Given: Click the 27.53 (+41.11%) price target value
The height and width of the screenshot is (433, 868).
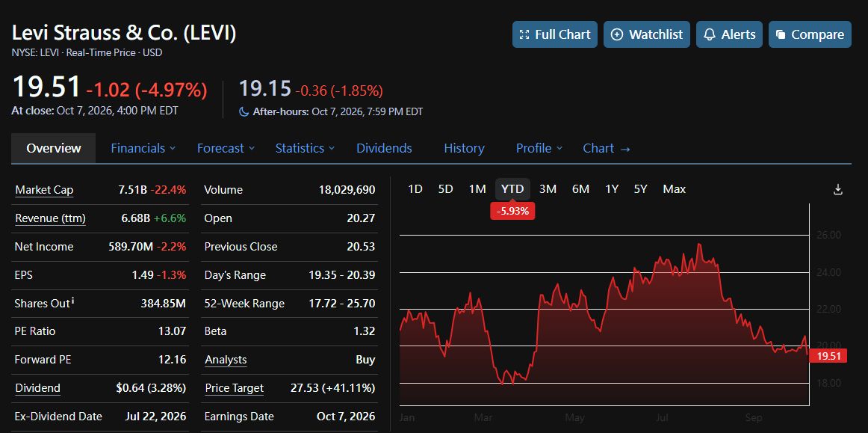Looking at the screenshot, I should click(x=332, y=387).
